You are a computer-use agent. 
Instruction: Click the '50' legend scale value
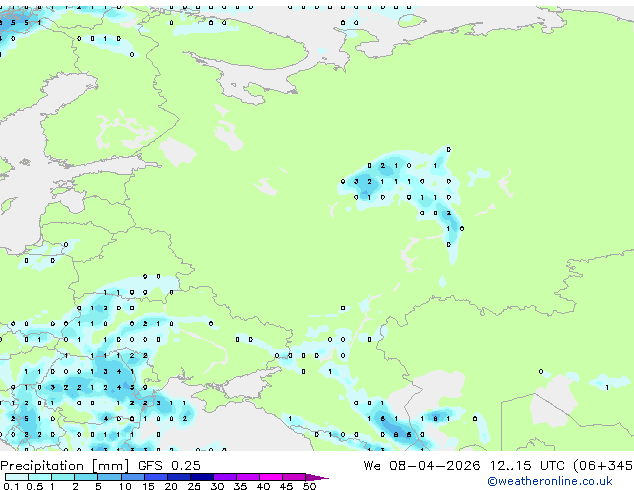pos(310,486)
